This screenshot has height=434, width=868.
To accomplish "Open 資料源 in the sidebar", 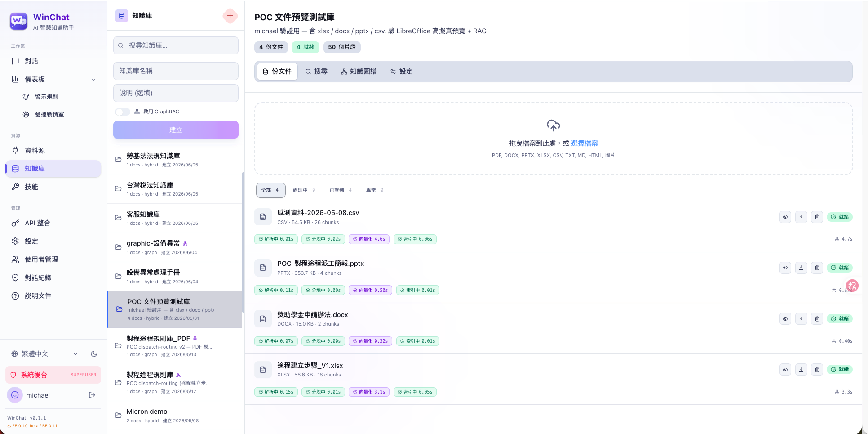I will click(x=53, y=150).
